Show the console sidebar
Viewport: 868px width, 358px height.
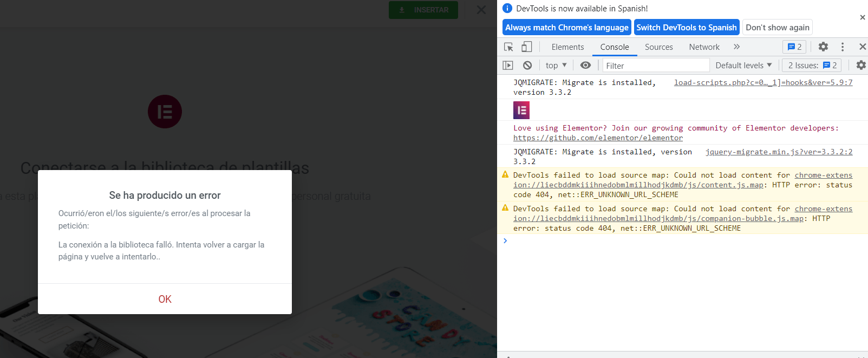click(x=507, y=65)
